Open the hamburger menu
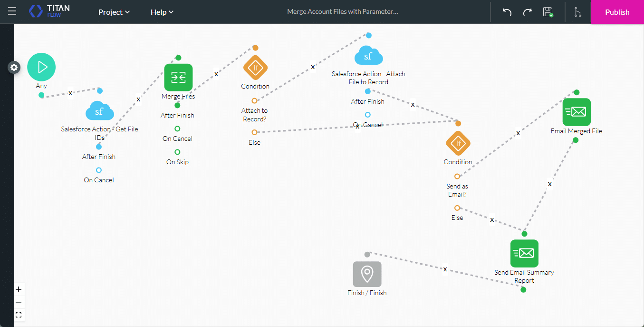 tap(12, 11)
